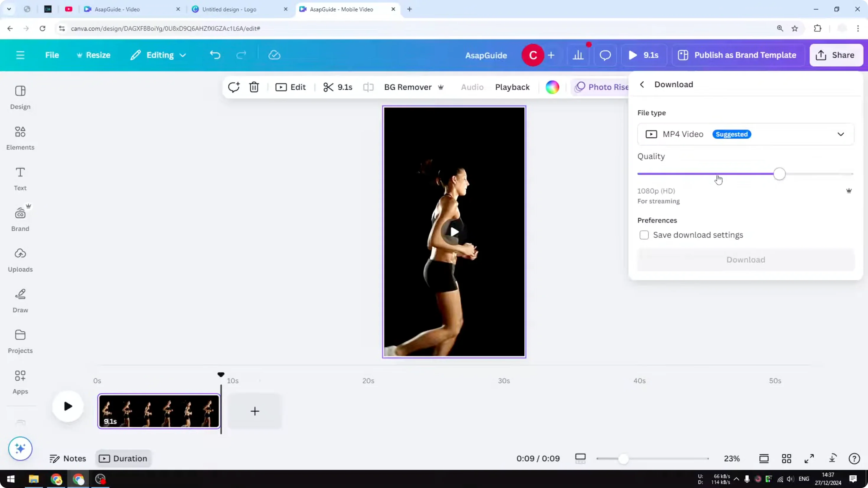The image size is (868, 488).
Task: Adjust the video quality slider
Action: click(x=779, y=174)
